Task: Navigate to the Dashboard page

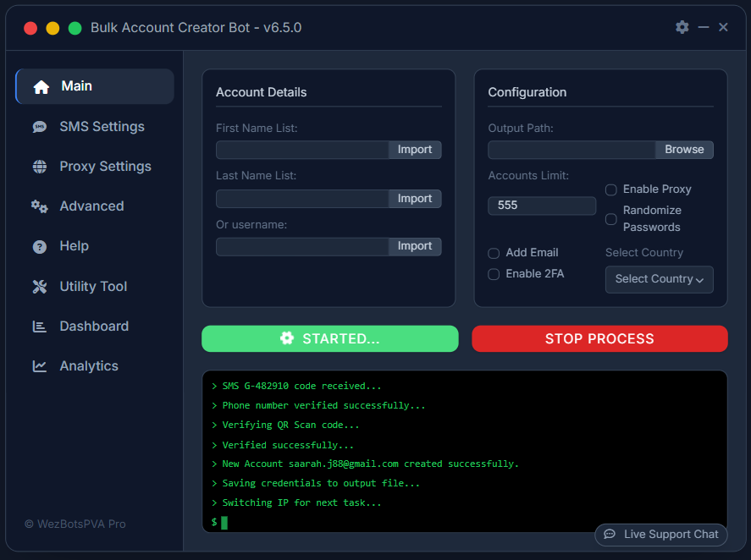Action: pos(39,326)
